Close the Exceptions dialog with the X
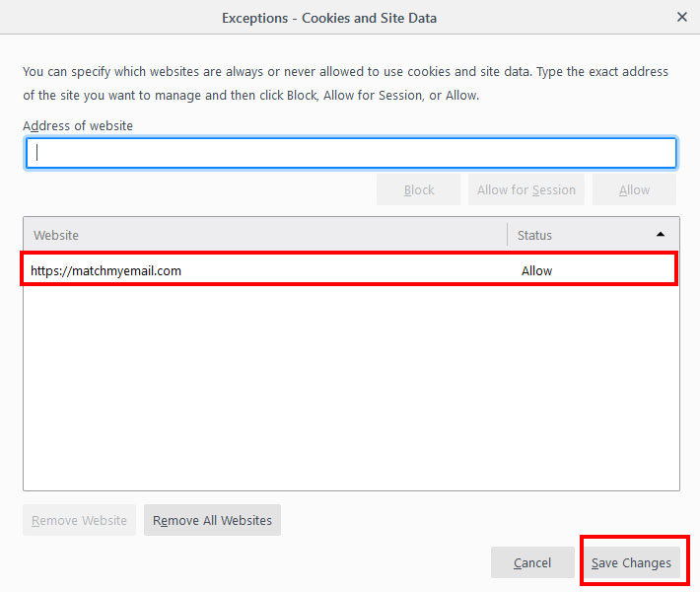 [681, 18]
